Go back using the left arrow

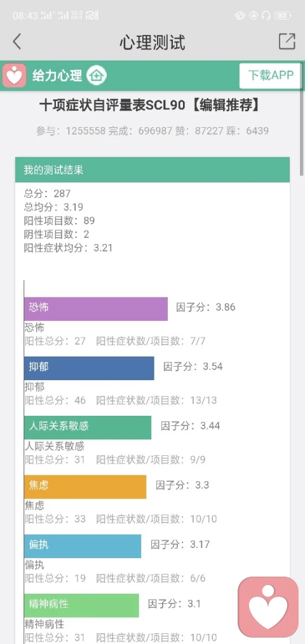[17, 42]
